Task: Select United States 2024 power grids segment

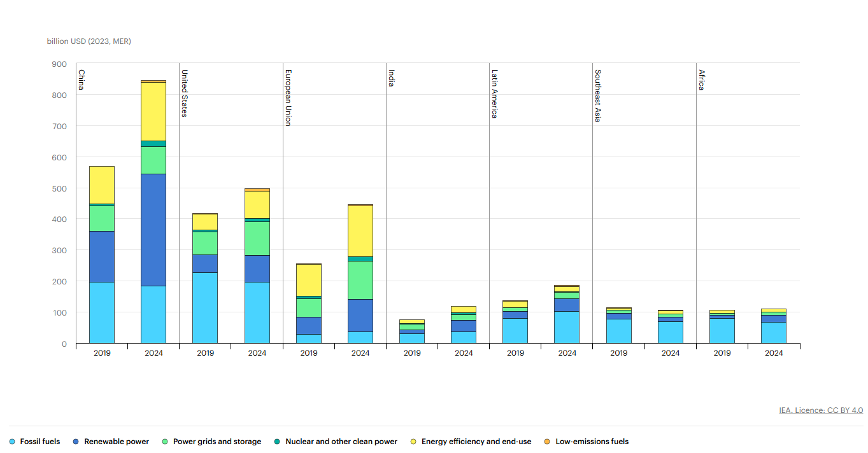Action: point(257,239)
